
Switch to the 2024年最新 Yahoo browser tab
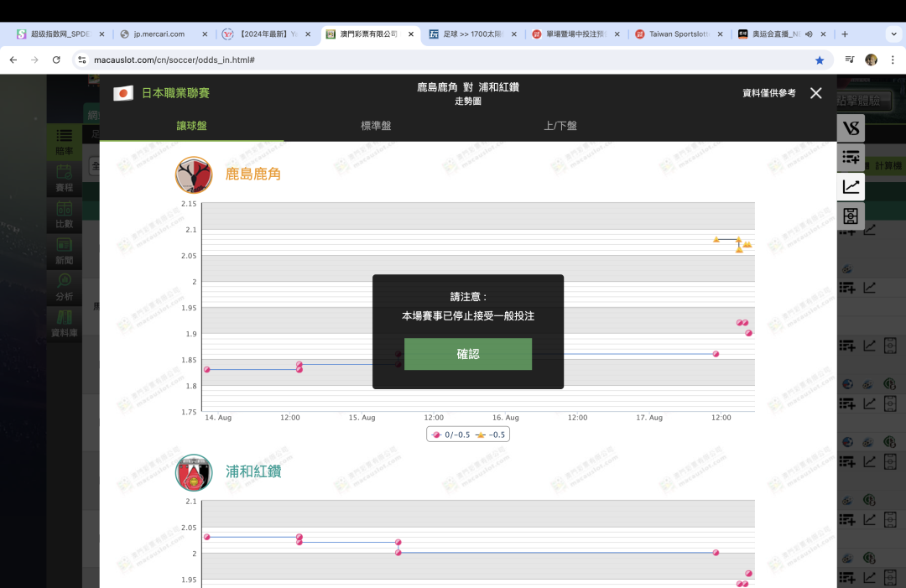click(x=268, y=34)
